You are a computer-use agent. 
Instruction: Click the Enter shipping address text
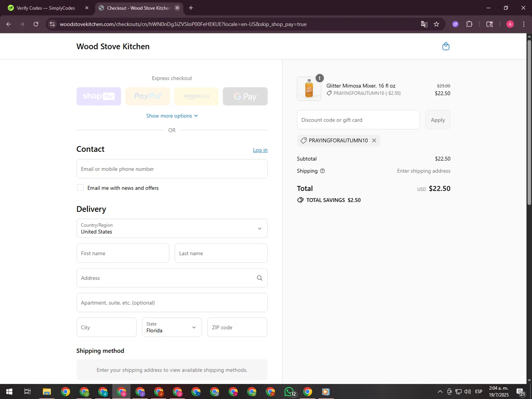coord(423,171)
